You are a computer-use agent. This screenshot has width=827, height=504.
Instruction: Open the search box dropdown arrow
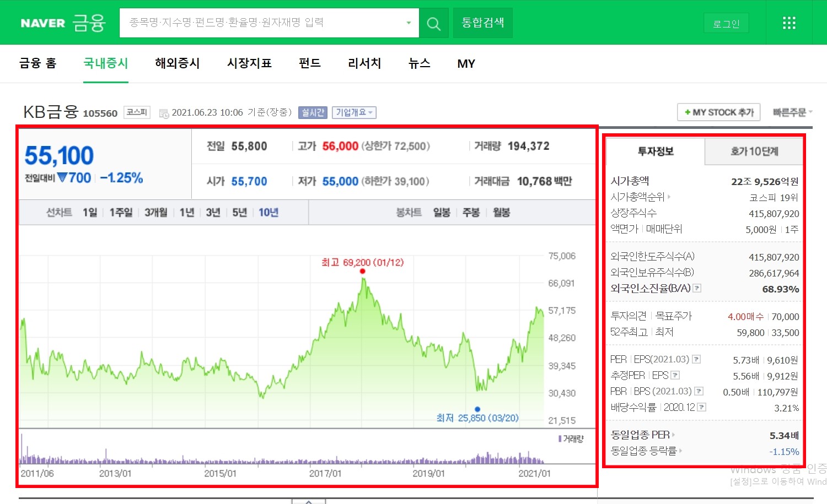[x=409, y=23]
